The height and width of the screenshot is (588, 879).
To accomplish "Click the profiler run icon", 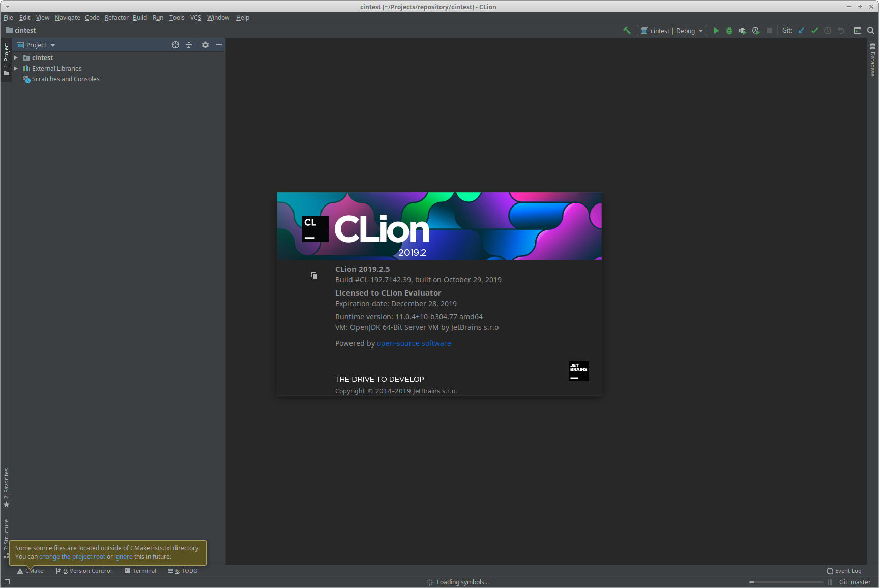I will pyautogui.click(x=756, y=31).
